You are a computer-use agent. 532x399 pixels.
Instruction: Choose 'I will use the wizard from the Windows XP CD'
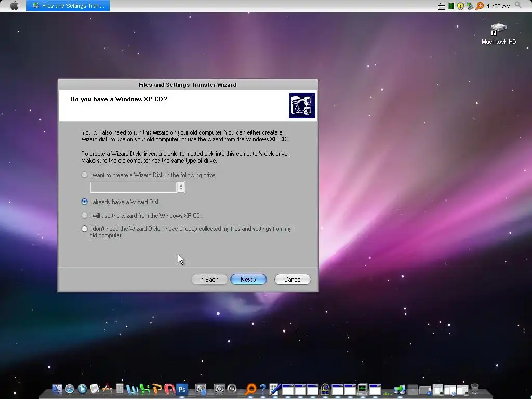[x=84, y=216]
